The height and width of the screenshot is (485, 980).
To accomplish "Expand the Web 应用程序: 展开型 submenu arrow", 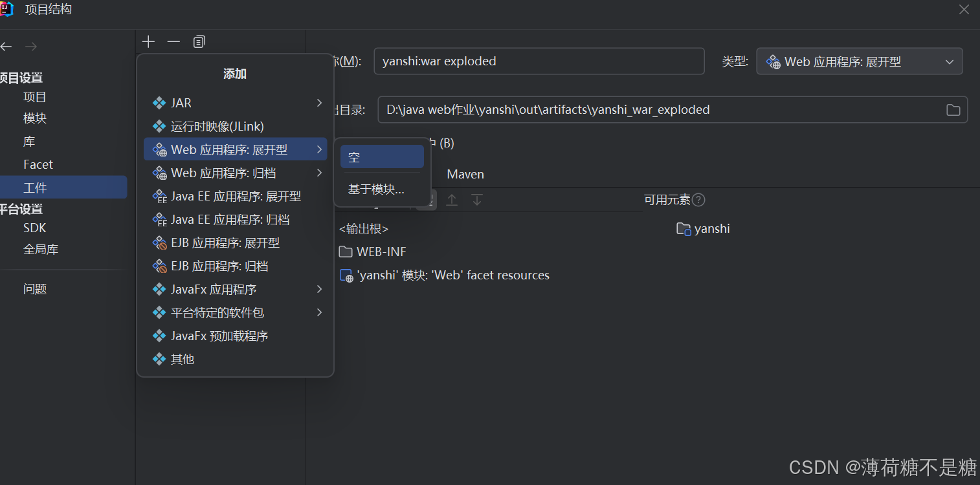I will click(x=319, y=149).
